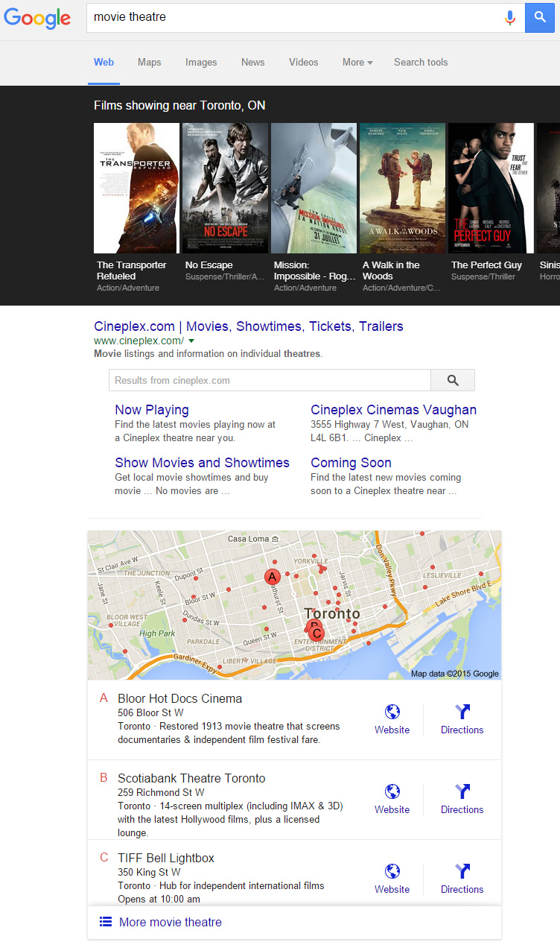This screenshot has width=560, height=942.
Task: Switch to the Images tab
Action: tap(201, 63)
